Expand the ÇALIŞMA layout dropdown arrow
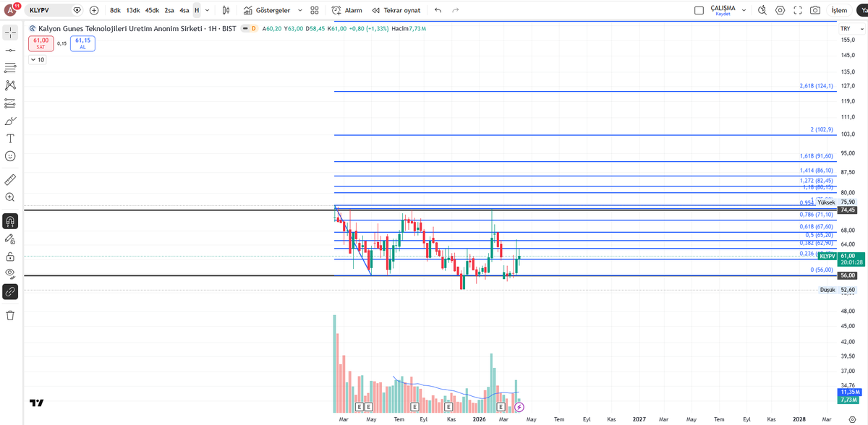Image resolution: width=868 pixels, height=425 pixels. pyautogui.click(x=744, y=10)
